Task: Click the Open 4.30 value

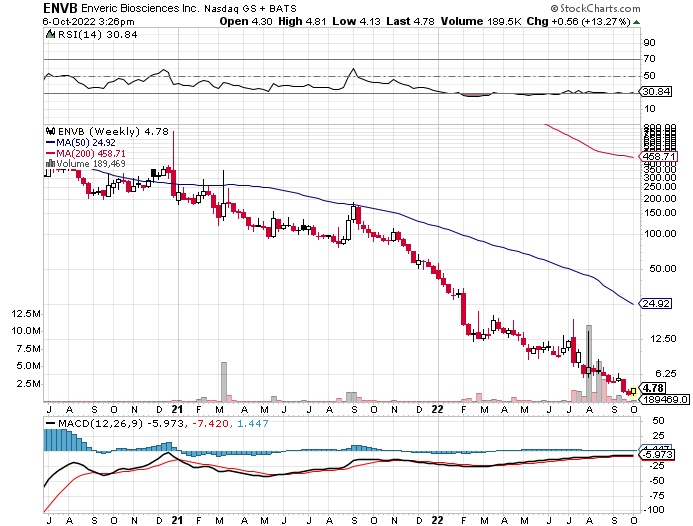Action: click(x=246, y=21)
